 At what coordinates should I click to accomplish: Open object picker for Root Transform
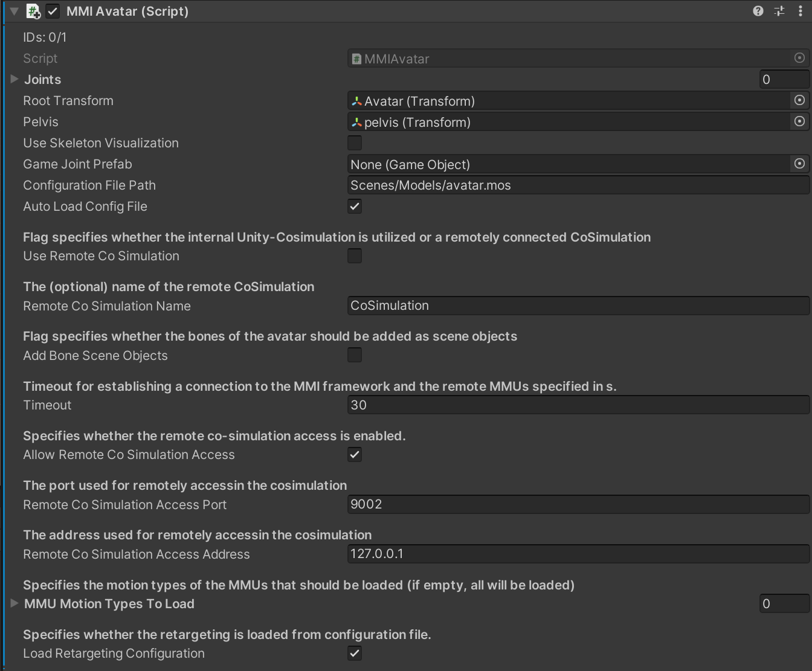799,100
